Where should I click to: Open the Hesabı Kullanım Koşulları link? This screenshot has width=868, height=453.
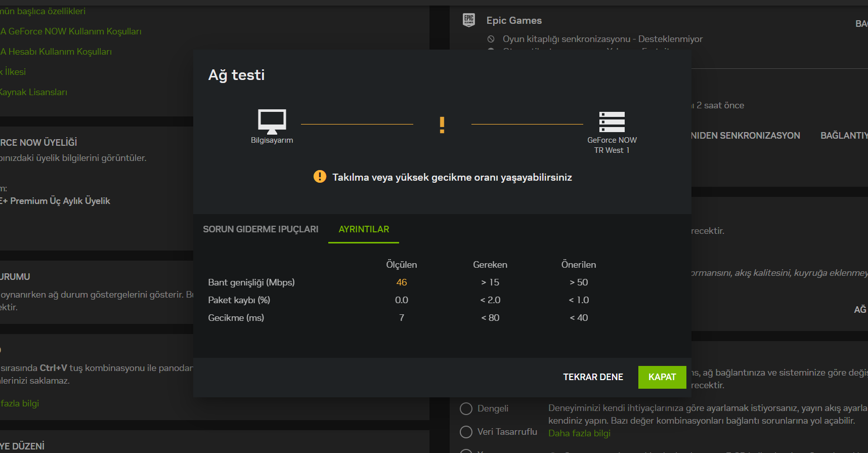(x=56, y=52)
